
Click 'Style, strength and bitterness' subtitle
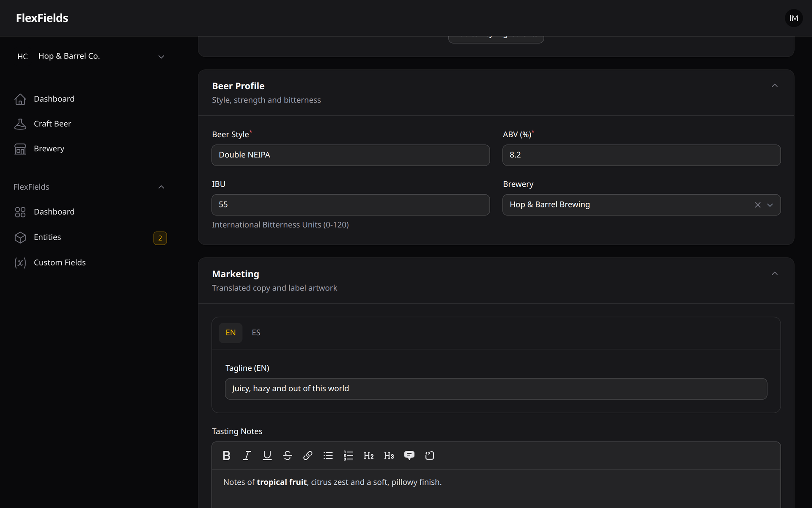pos(266,100)
